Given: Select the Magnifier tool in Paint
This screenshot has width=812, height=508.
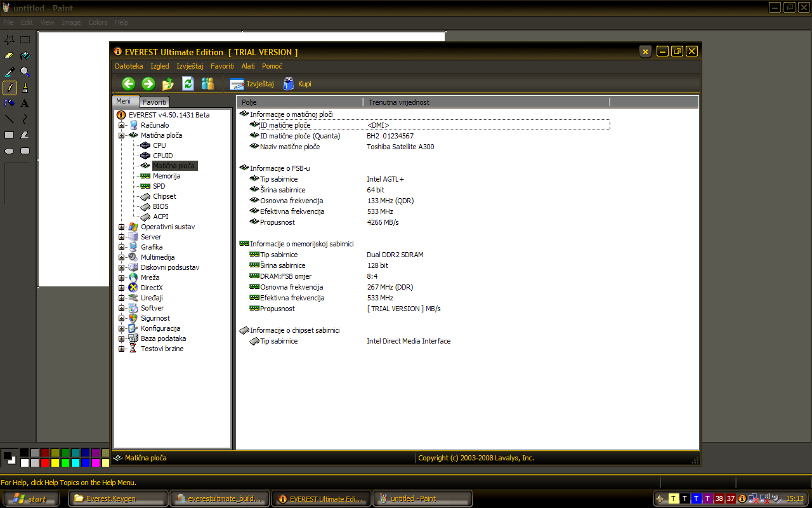Looking at the screenshot, I should coord(25,72).
